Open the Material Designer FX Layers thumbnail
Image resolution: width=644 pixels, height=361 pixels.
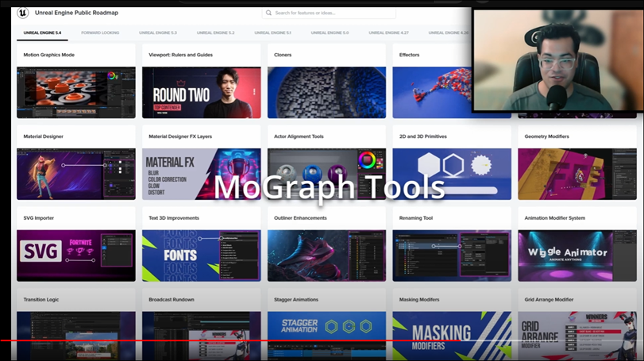[x=201, y=175]
